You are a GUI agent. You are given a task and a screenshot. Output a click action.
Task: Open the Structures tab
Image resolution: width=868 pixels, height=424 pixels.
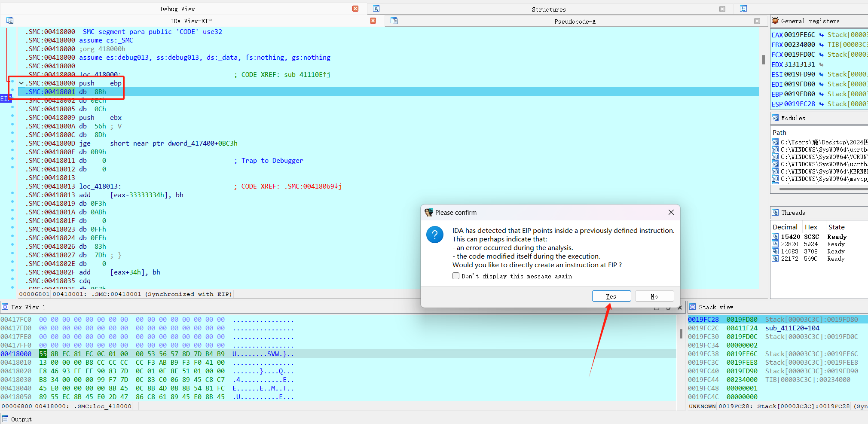tap(548, 9)
